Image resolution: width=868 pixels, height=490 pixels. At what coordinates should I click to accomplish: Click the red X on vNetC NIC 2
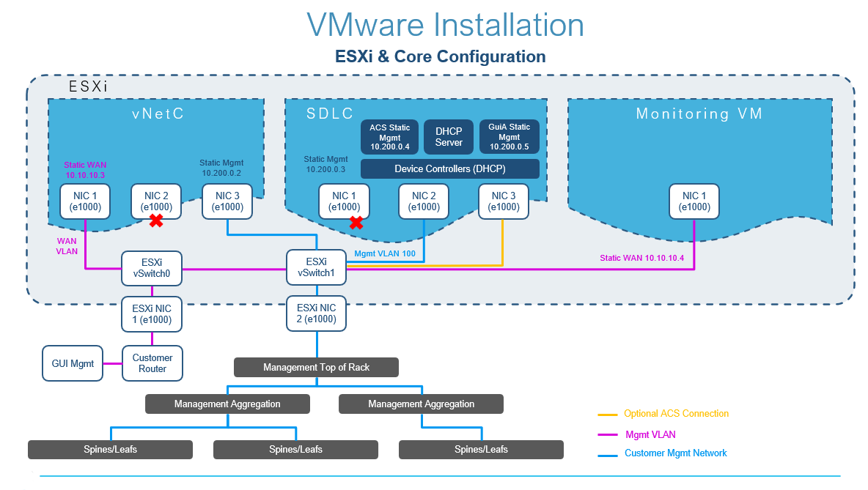[x=156, y=220]
